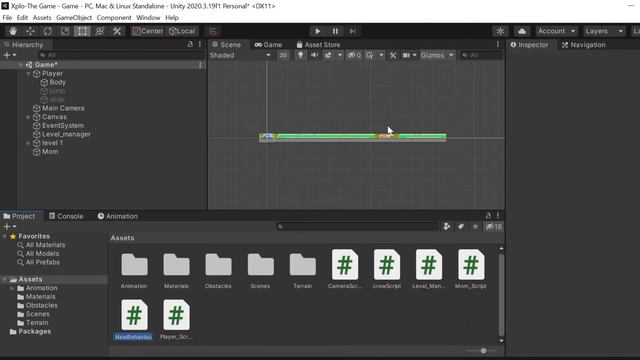Click the grid snapping icon in toolbar

(x=213, y=31)
